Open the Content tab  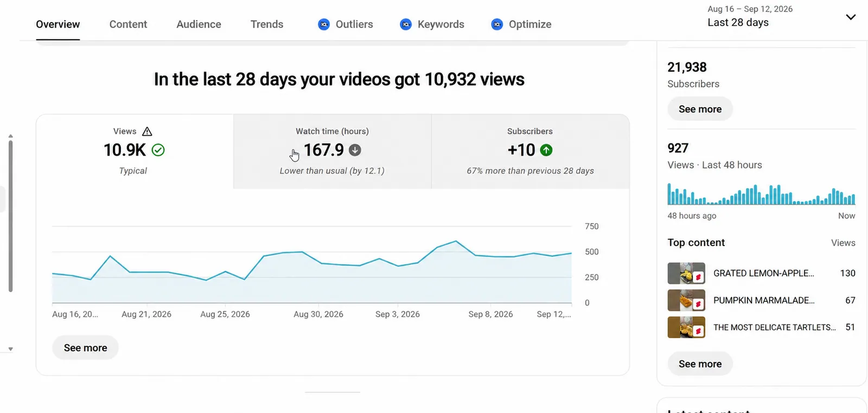click(128, 24)
